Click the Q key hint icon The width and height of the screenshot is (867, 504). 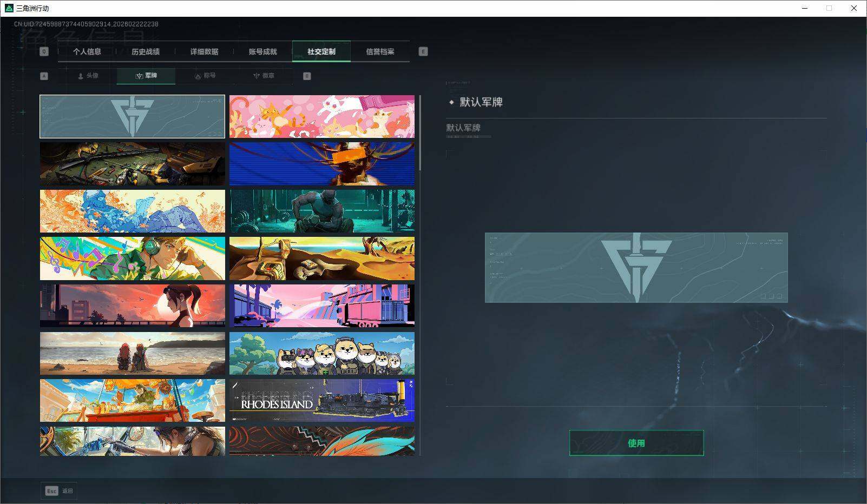[x=44, y=51]
